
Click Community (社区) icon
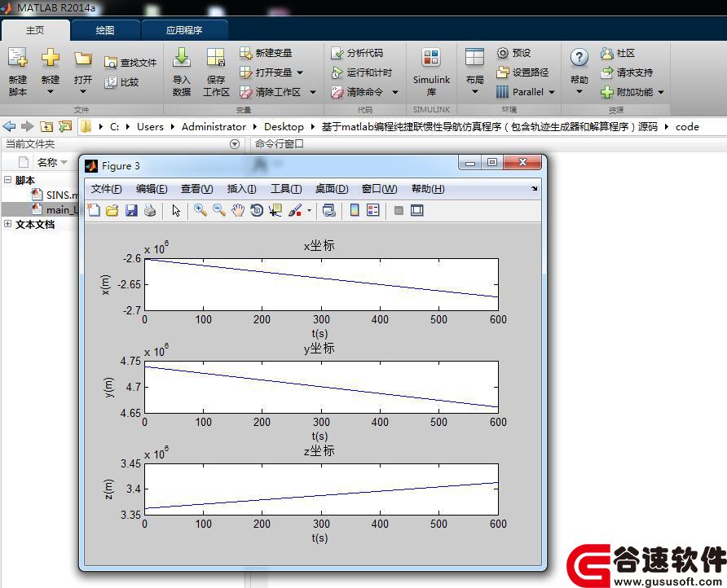[606, 53]
